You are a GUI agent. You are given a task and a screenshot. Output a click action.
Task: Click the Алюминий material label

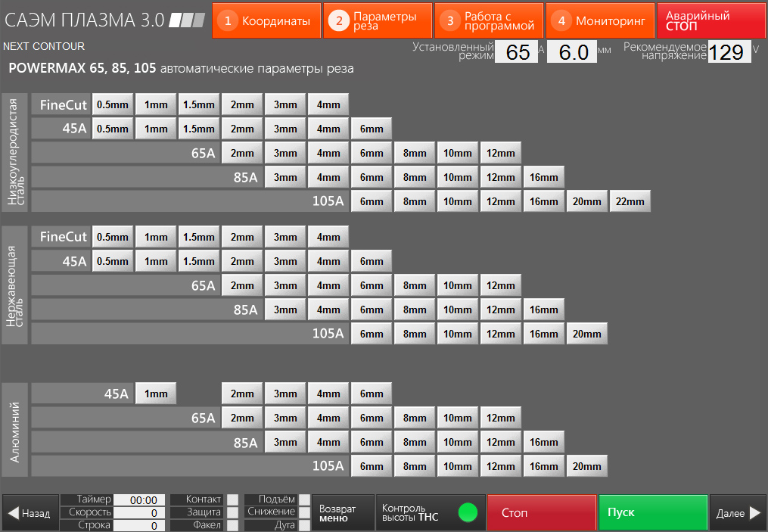pyautogui.click(x=14, y=430)
